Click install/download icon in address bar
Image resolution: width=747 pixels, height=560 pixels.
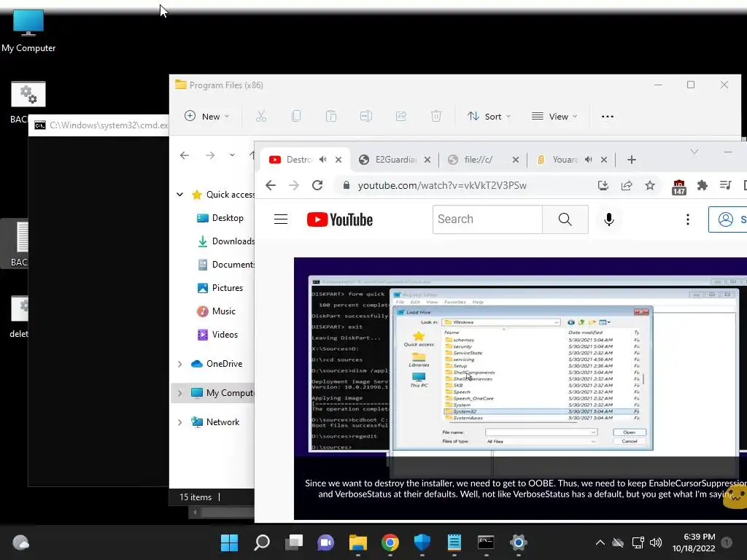coord(603,185)
